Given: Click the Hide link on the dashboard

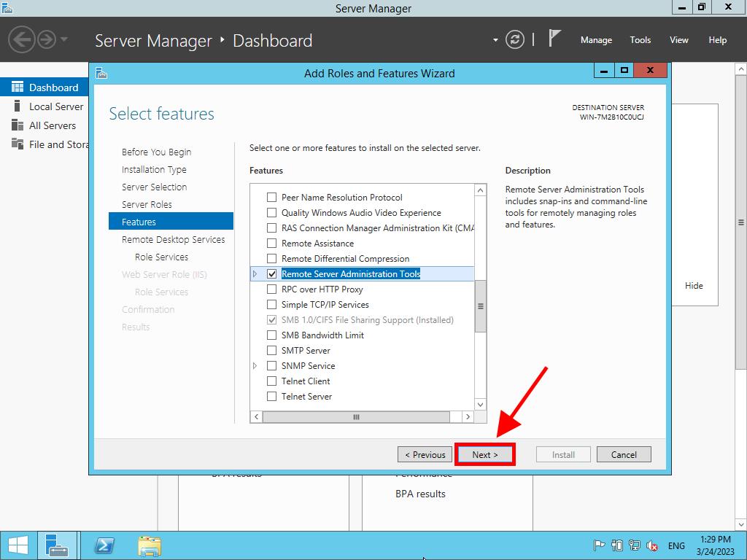Looking at the screenshot, I should 694,285.
